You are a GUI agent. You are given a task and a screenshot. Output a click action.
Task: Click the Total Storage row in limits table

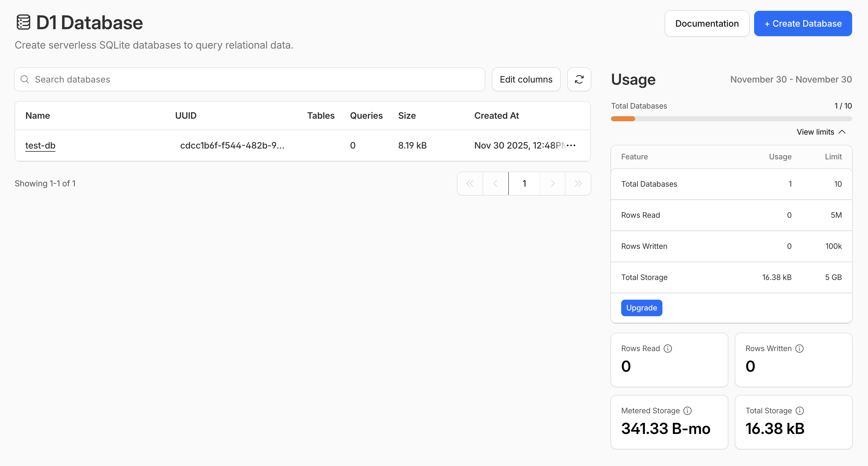732,277
